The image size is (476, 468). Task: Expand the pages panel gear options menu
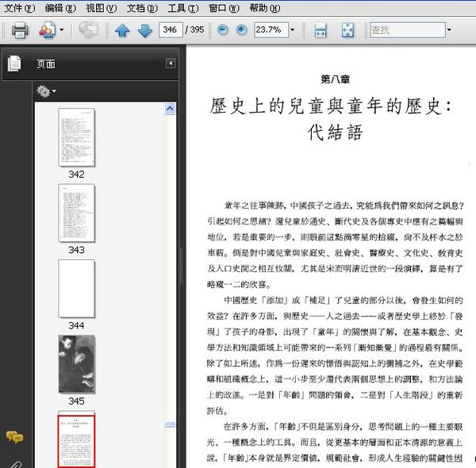coord(45,91)
